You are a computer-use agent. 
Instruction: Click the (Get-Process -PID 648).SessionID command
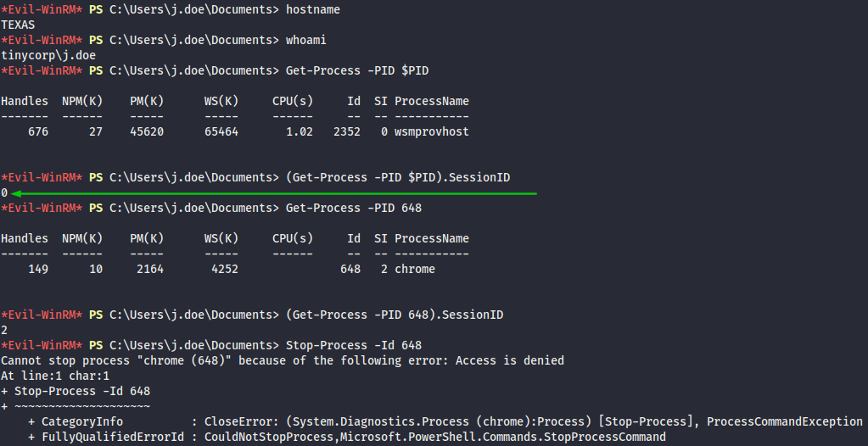[395, 315]
